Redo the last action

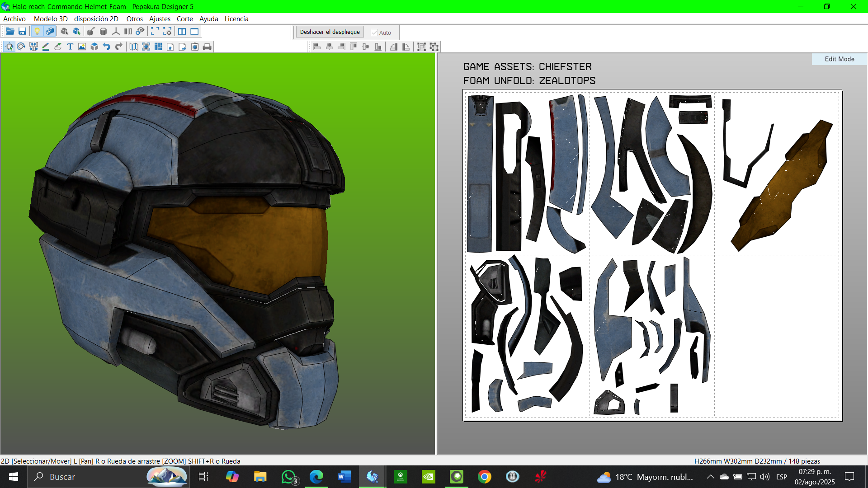[118, 47]
